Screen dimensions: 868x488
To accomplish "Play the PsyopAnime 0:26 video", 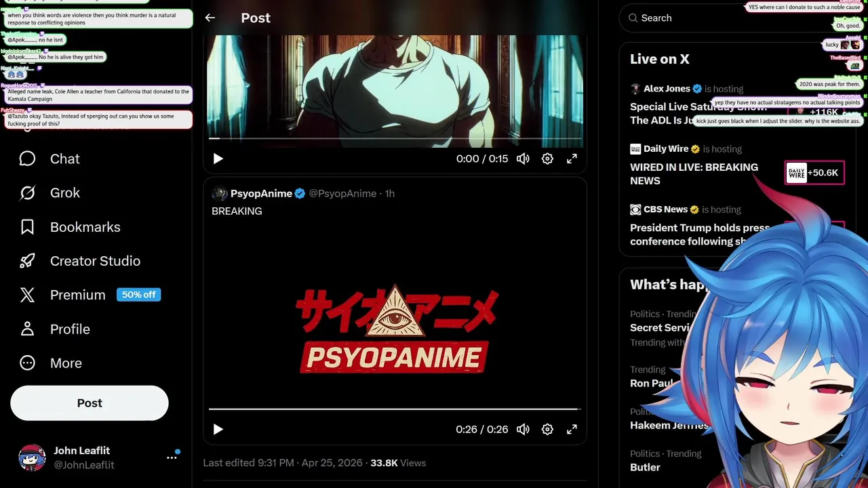I will pyautogui.click(x=218, y=429).
